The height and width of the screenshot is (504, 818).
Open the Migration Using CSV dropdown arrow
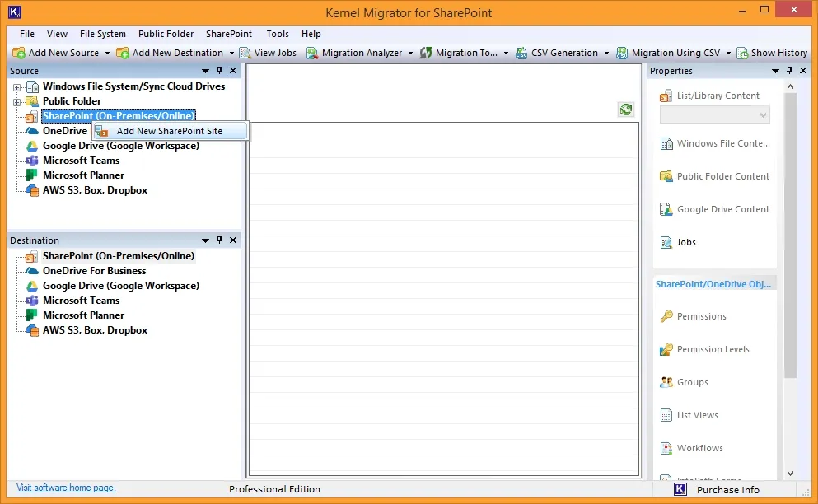pos(728,54)
